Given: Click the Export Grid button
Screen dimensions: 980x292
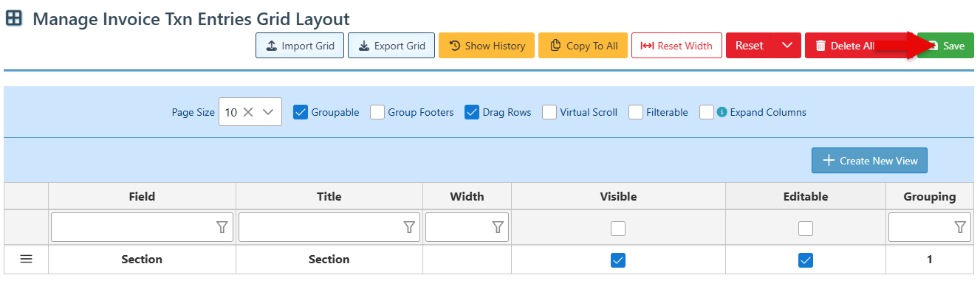Looking at the screenshot, I should (391, 46).
